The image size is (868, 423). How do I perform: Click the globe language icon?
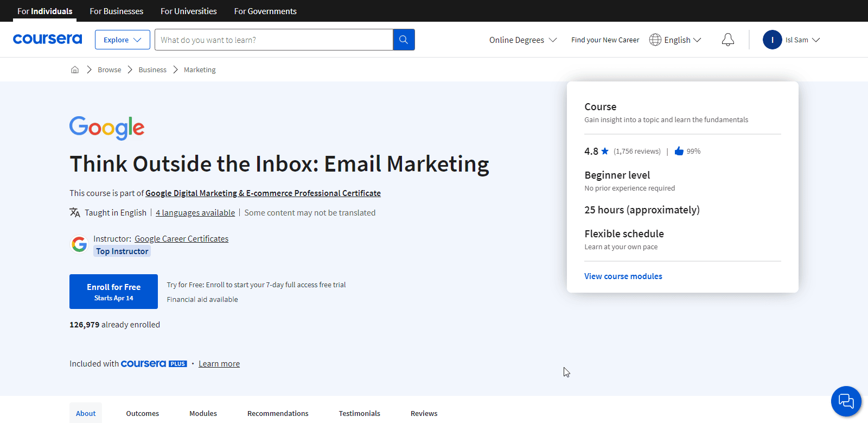(655, 40)
